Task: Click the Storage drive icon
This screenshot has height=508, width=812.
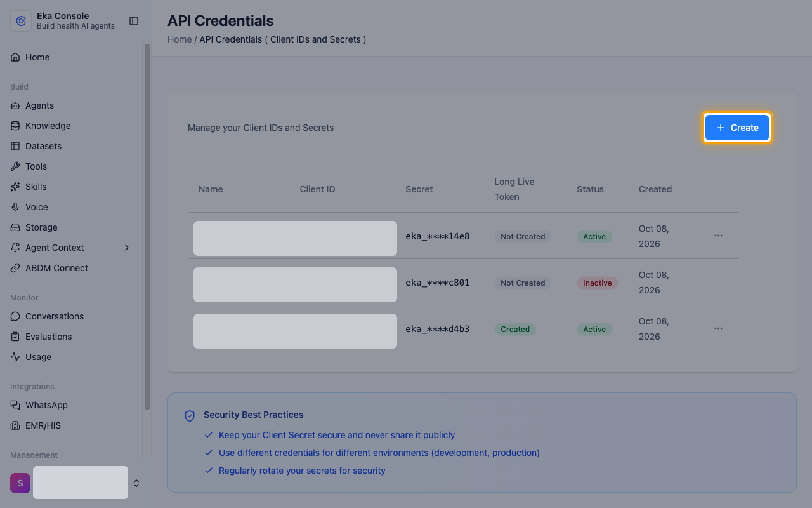Action: [x=15, y=227]
